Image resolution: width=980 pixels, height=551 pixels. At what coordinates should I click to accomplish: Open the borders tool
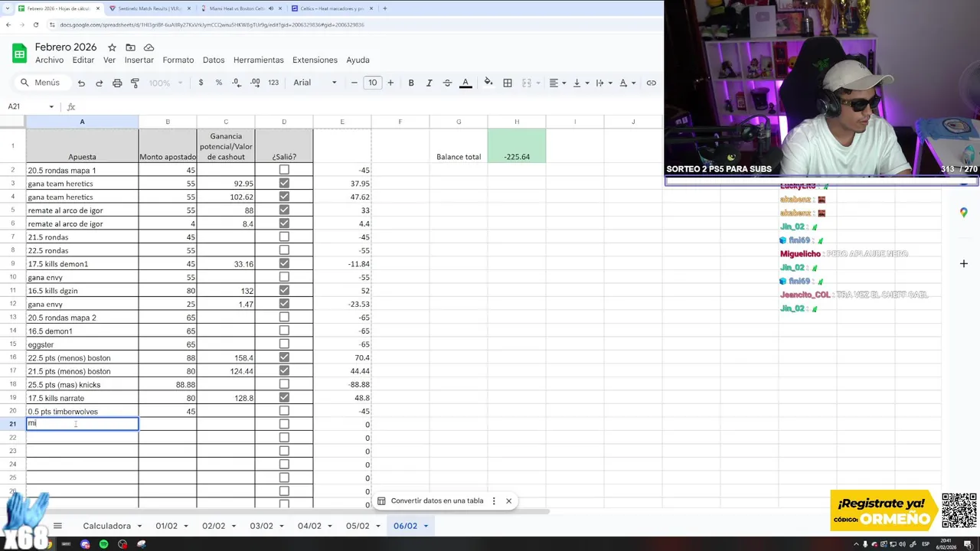point(508,83)
